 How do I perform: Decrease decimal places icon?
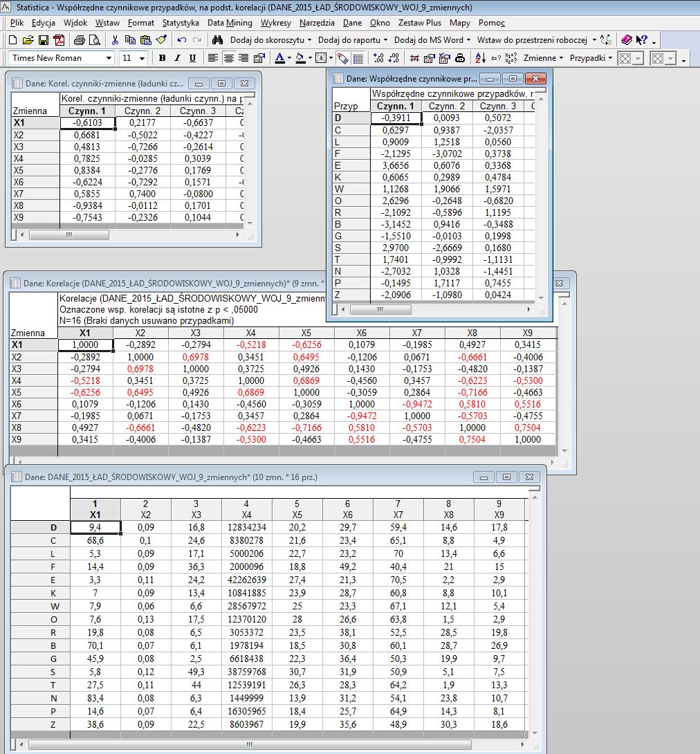click(x=394, y=58)
